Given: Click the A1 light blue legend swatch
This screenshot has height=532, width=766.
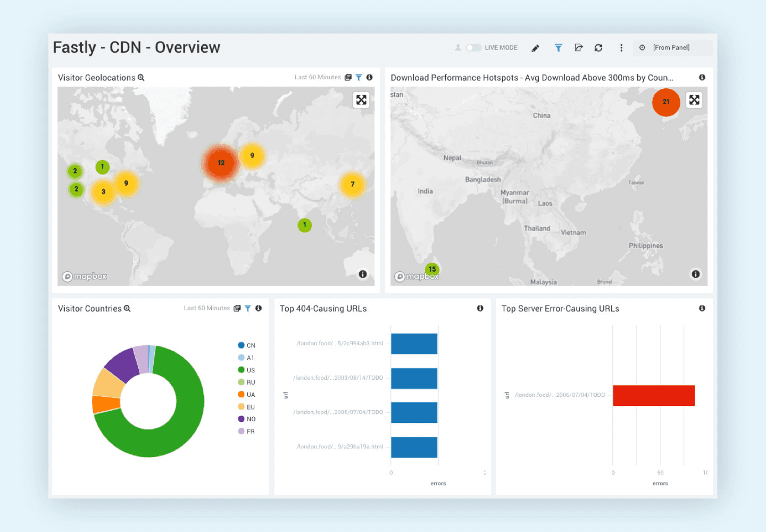Looking at the screenshot, I should 242,358.
